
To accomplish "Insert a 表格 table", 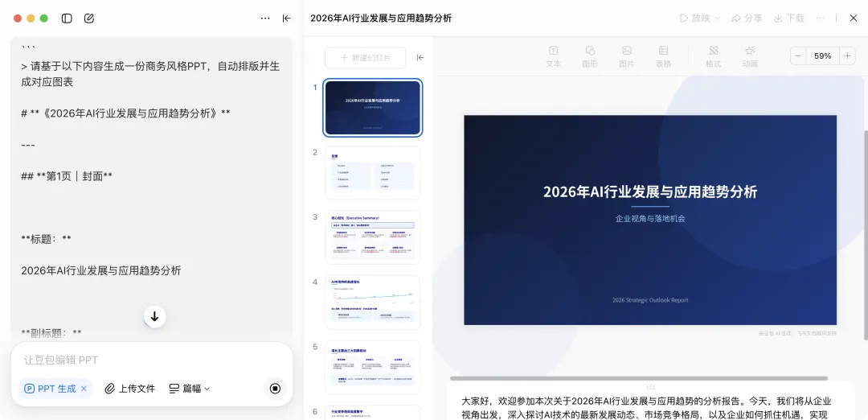I will [663, 56].
